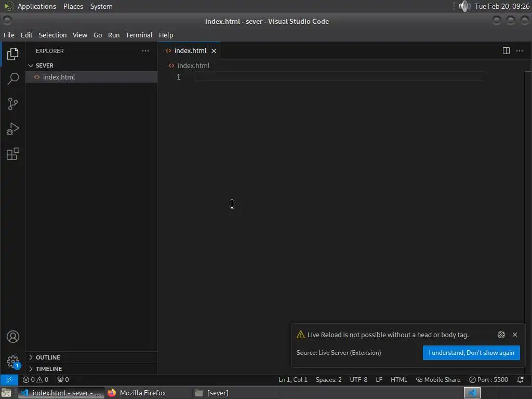Click Ln 1, Col 1 in status bar

click(x=293, y=380)
